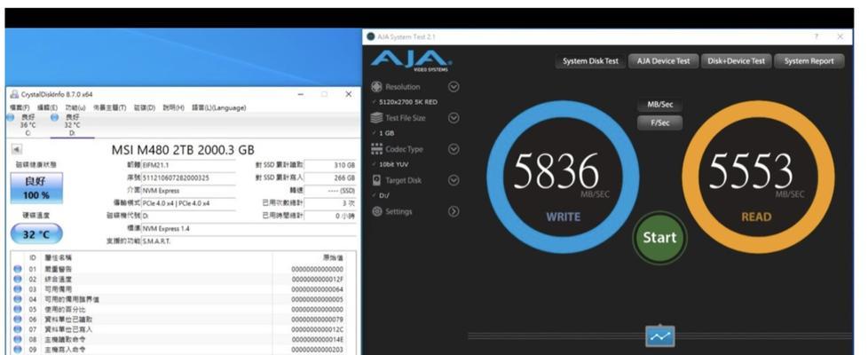Click status orb for drive C: 36 °C

click(x=10, y=117)
